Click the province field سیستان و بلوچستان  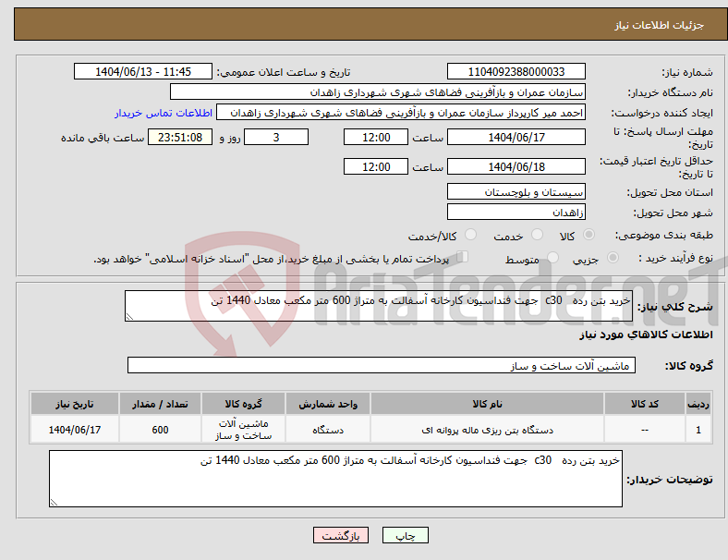516,191
